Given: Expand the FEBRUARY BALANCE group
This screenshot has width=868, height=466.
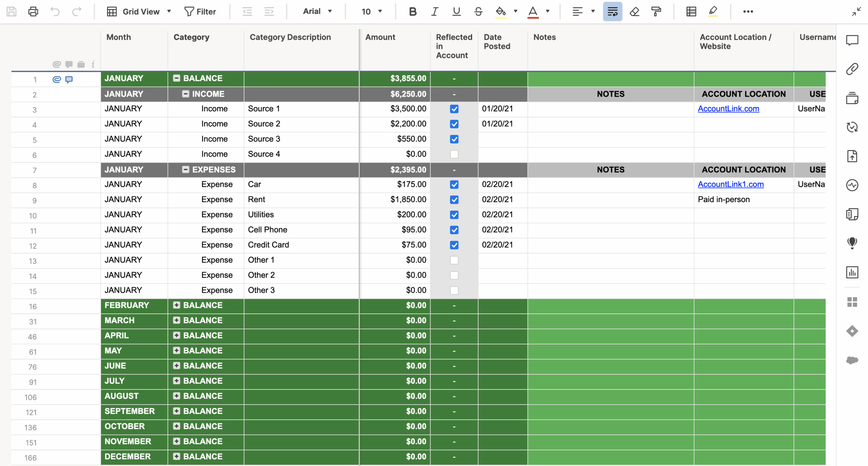Looking at the screenshot, I should click(176, 305).
